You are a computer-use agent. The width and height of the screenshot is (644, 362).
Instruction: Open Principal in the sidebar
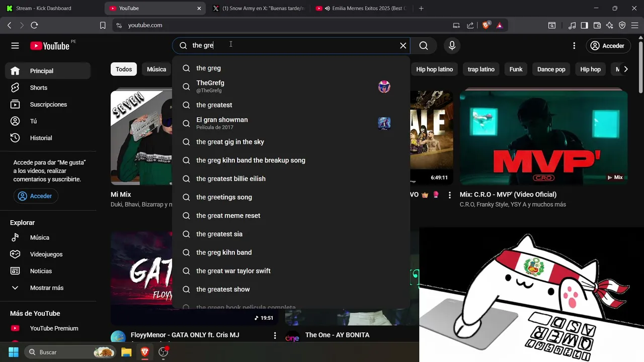[48, 71]
